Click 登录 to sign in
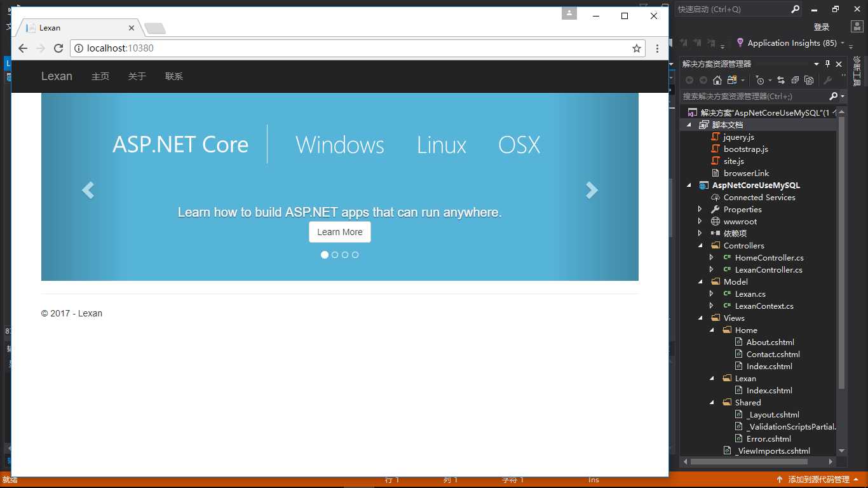The image size is (868, 488). [822, 27]
